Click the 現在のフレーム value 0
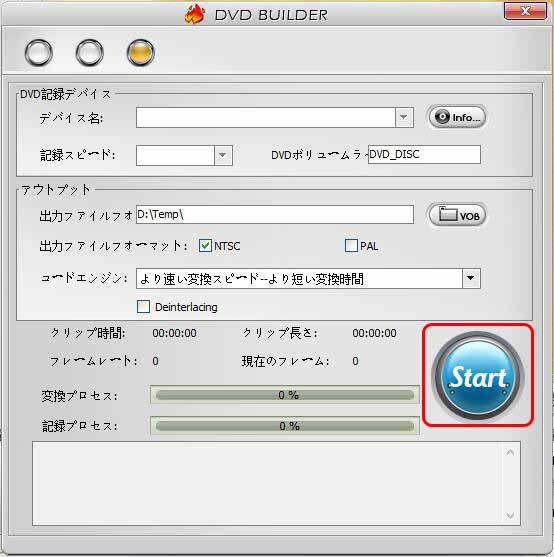Image resolution: width=554 pixels, height=557 pixels. point(355,361)
